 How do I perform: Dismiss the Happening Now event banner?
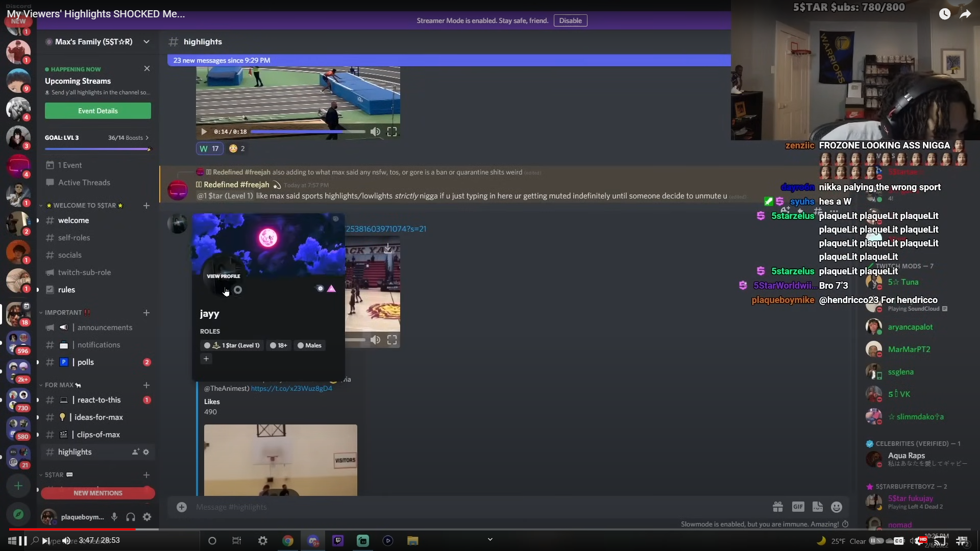pyautogui.click(x=147, y=68)
